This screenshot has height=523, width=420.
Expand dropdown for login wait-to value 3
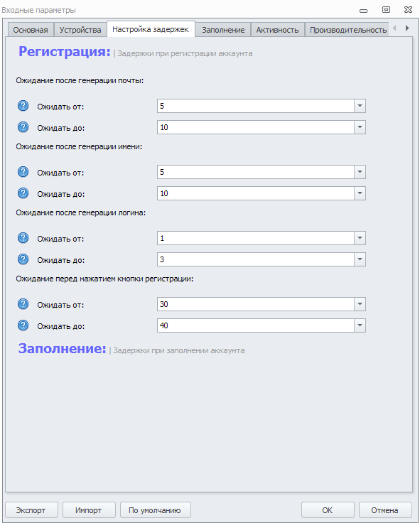360,259
